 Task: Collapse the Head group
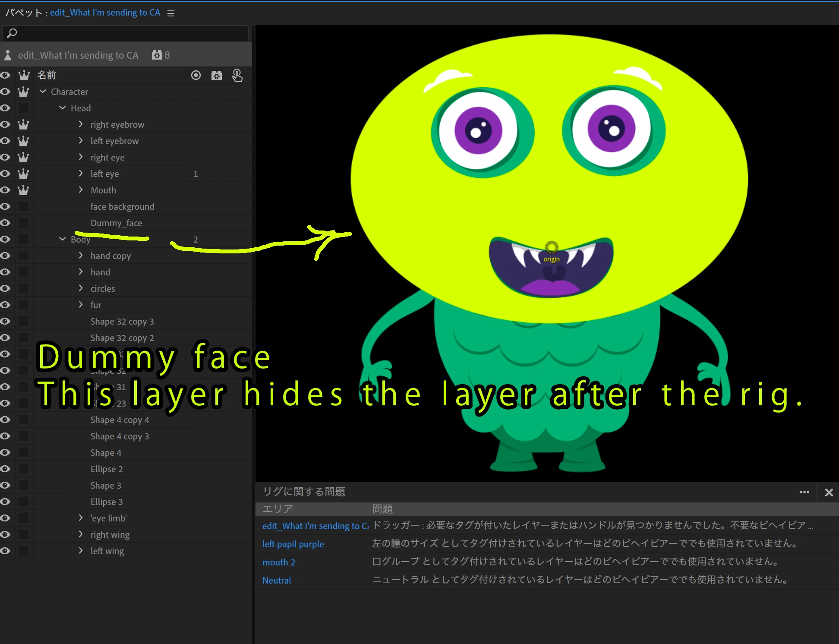point(63,108)
